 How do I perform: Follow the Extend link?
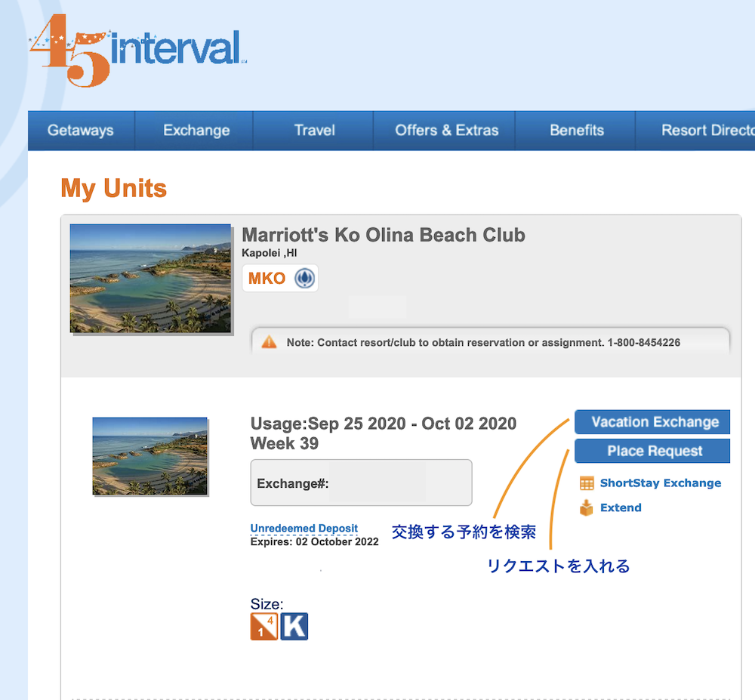(x=621, y=508)
